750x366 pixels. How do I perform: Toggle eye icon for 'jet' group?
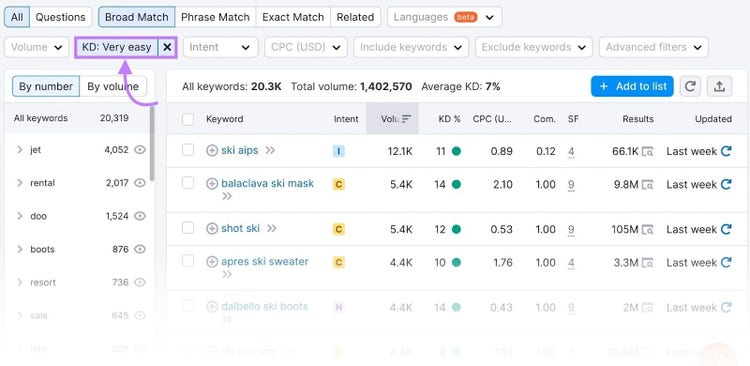pyautogui.click(x=139, y=150)
